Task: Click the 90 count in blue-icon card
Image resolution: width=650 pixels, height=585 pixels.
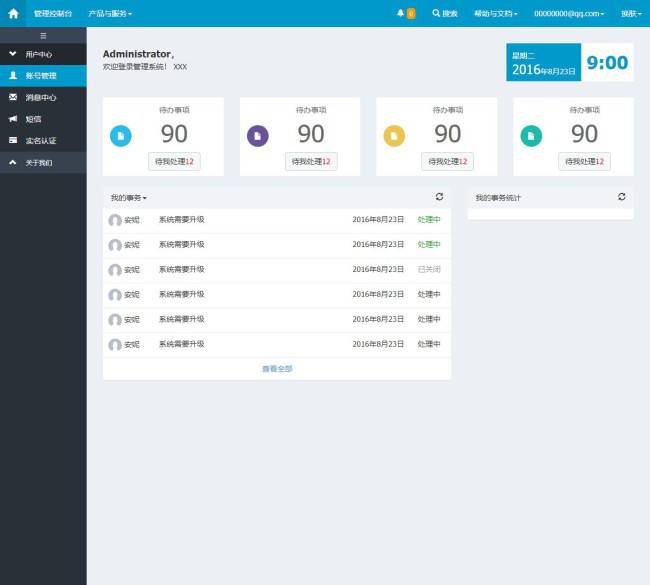Action: click(174, 134)
